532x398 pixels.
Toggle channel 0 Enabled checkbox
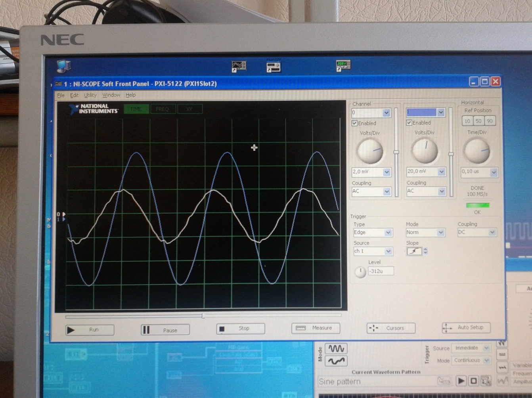pyautogui.click(x=354, y=123)
